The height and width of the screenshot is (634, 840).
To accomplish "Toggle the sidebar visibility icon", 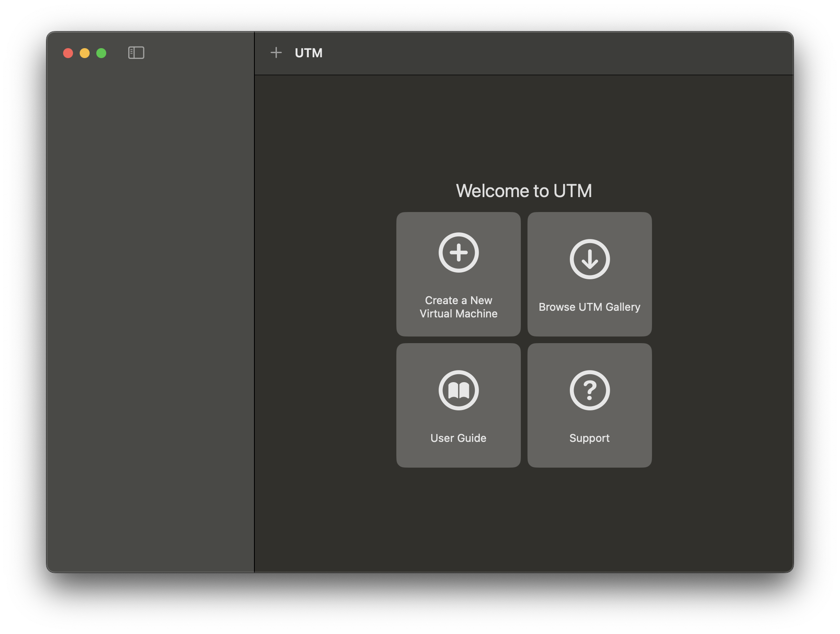I will 136,53.
